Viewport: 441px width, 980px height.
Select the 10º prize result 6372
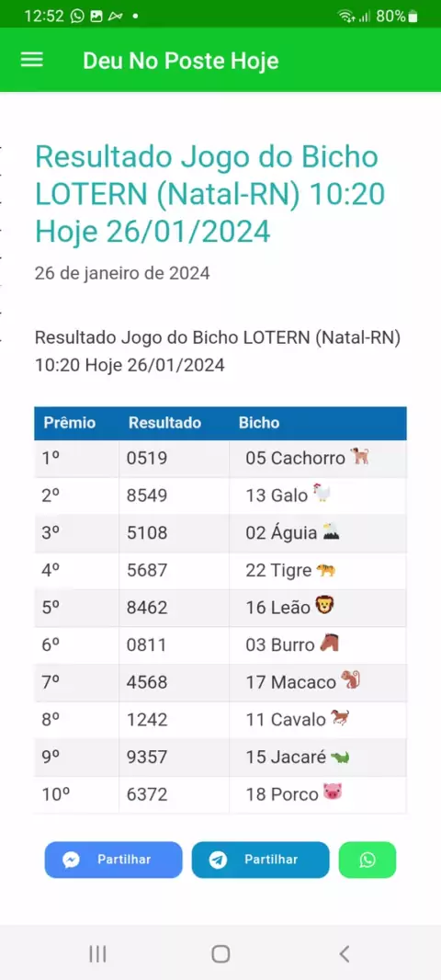pos(147,795)
